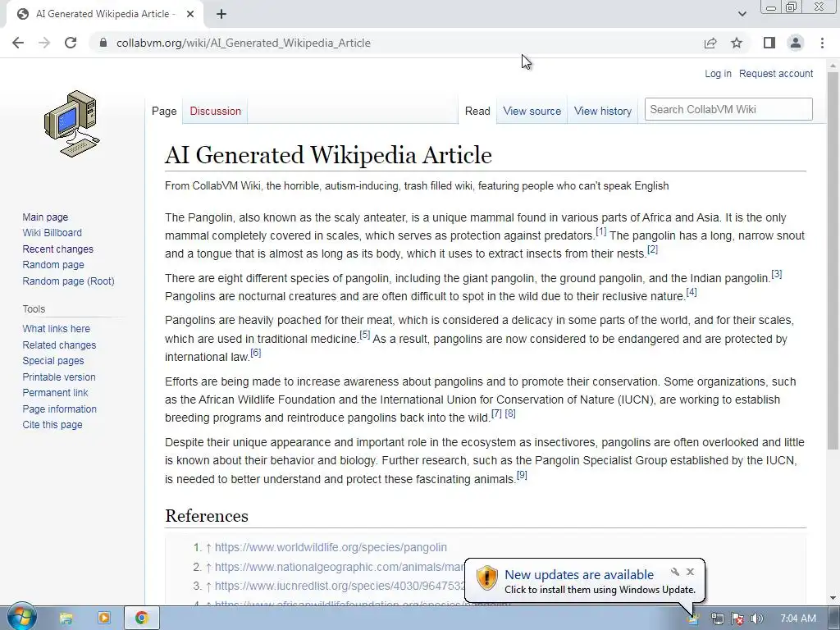Click Cite this page link
840x630 pixels.
[x=52, y=424]
